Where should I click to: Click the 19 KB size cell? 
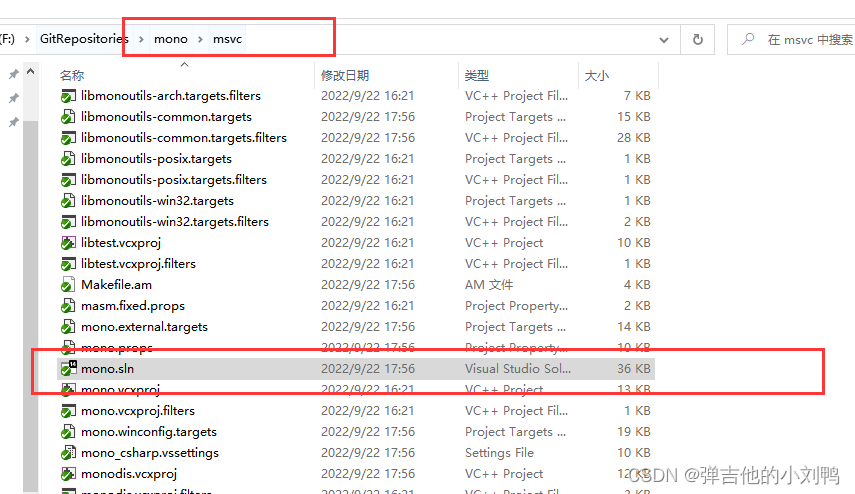(634, 432)
